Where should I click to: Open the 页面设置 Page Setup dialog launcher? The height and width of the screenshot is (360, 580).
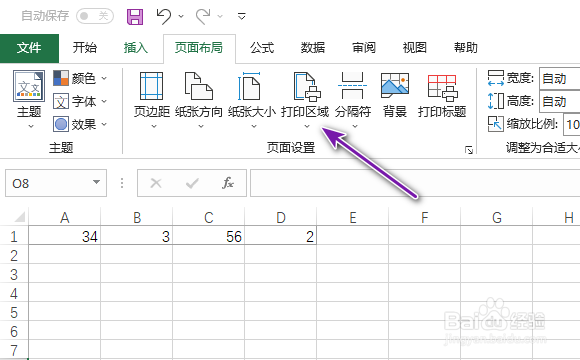click(469, 150)
